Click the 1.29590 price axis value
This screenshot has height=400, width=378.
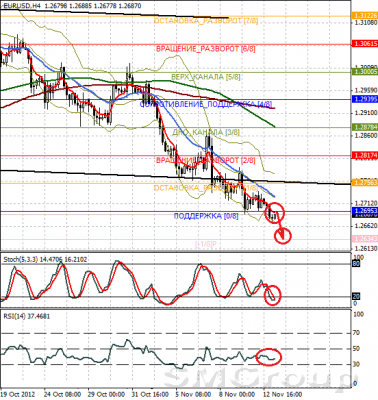click(366, 90)
